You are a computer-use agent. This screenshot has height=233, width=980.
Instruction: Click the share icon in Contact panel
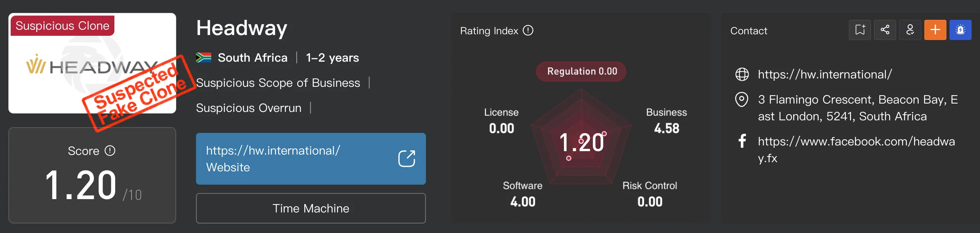pos(885,30)
